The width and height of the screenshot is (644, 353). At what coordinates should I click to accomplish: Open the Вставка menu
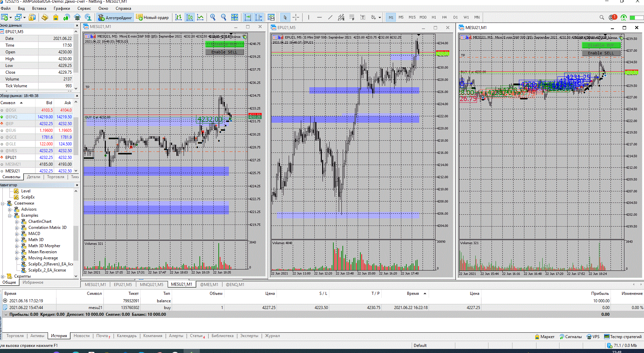39,8
